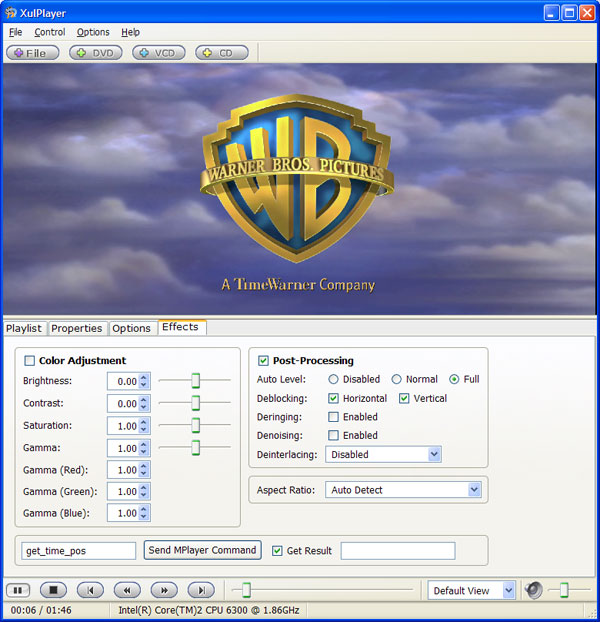The height and width of the screenshot is (622, 600).
Task: Click the 00:06 / 01:46 time display
Action: (41, 610)
